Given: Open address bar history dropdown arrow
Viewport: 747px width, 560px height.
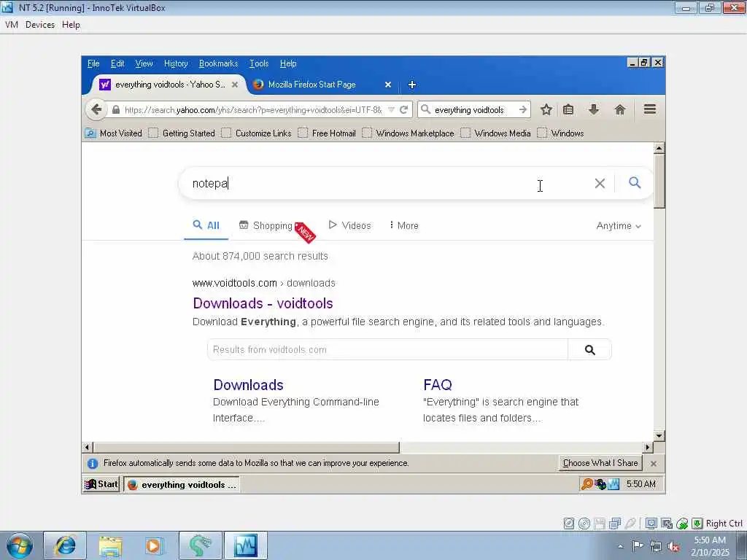Looking at the screenshot, I should click(391, 110).
